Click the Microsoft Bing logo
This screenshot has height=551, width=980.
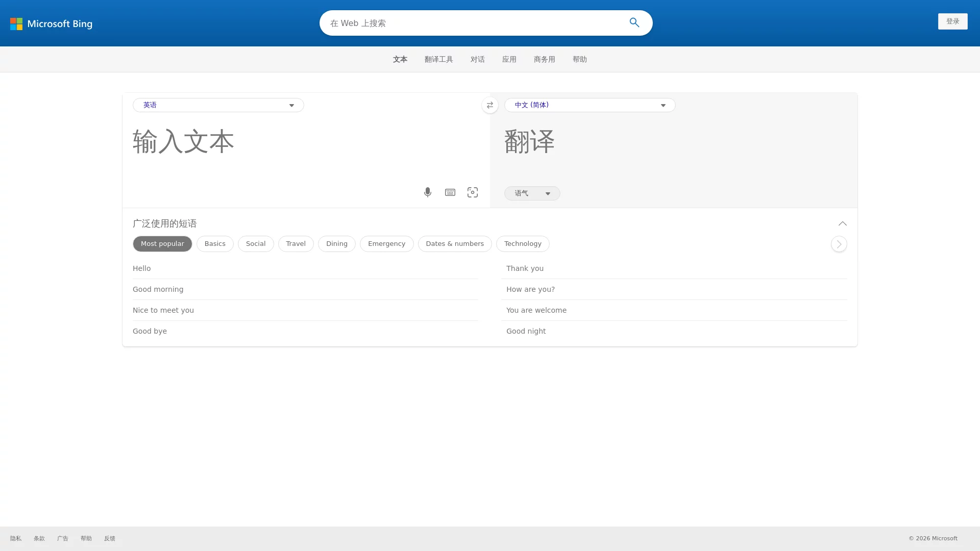[x=51, y=24]
